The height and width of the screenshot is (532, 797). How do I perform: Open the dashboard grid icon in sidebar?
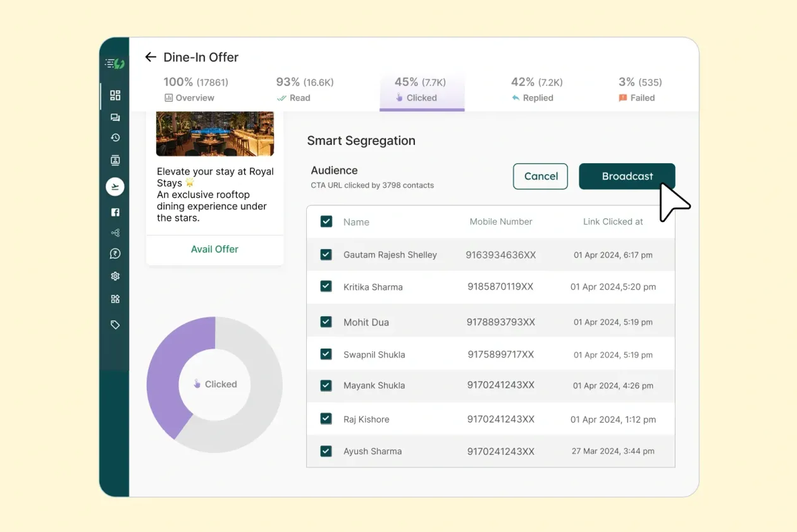point(115,95)
